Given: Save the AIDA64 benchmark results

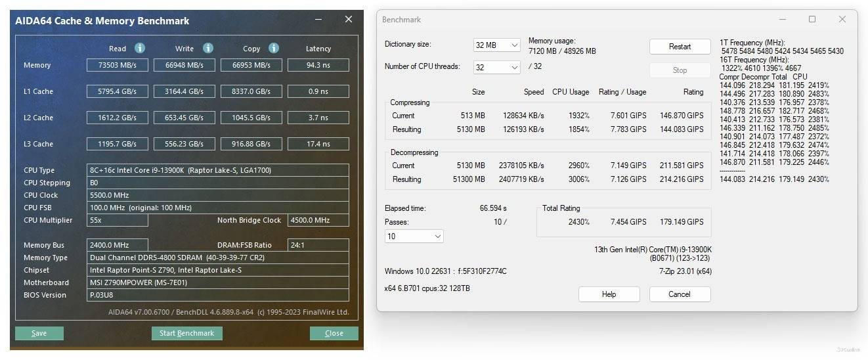Looking at the screenshot, I should (x=39, y=333).
